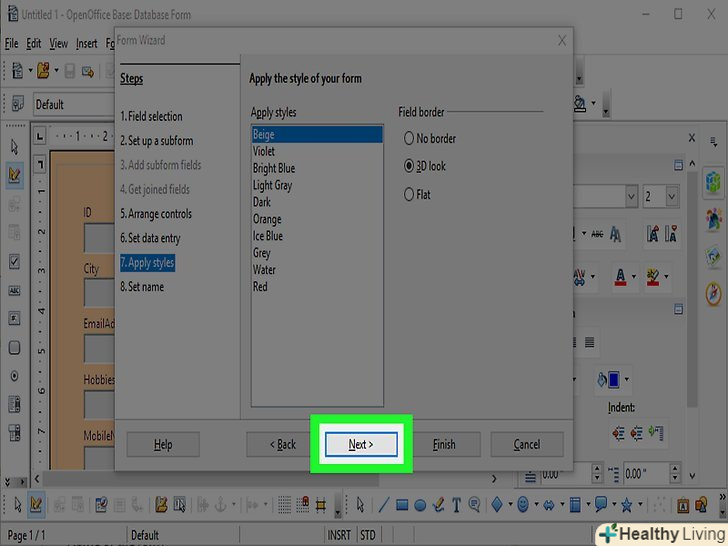The width and height of the screenshot is (728, 546).
Task: Toggle form Design Mode in left toolbar
Action: click(14, 174)
